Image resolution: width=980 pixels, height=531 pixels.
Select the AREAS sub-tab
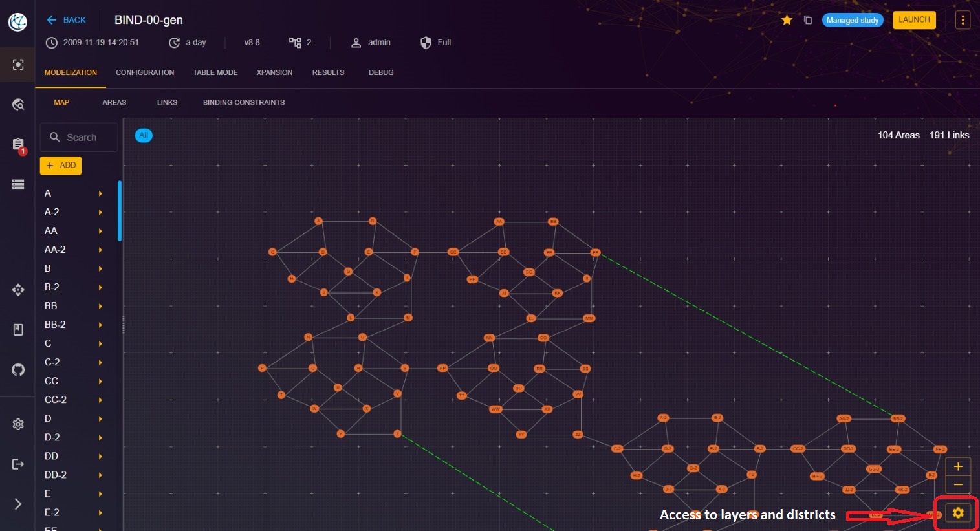(x=114, y=102)
